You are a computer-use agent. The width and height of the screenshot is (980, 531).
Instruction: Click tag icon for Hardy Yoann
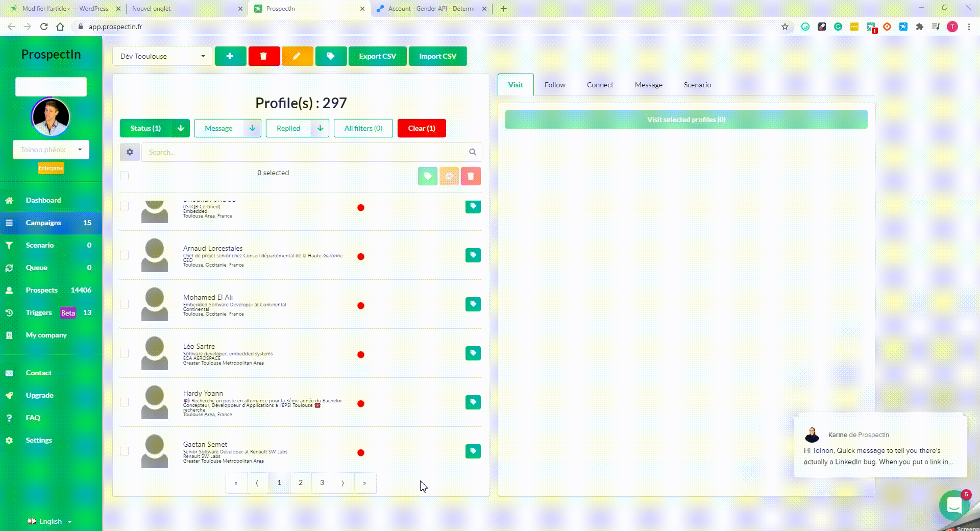click(473, 402)
